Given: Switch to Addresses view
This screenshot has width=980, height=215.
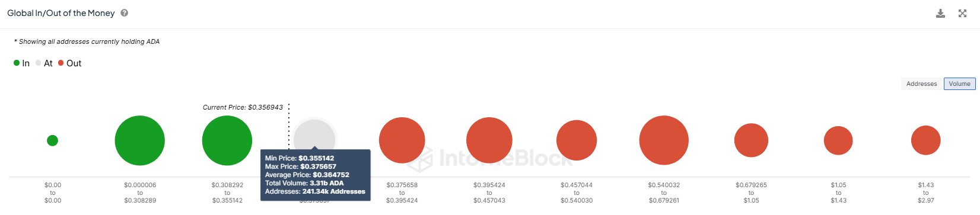Looking at the screenshot, I should [921, 84].
